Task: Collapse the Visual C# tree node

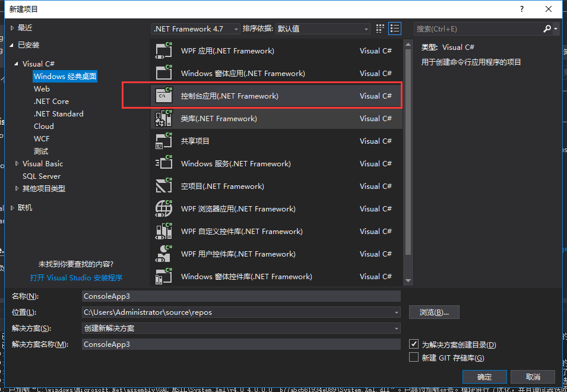Action: [16, 64]
